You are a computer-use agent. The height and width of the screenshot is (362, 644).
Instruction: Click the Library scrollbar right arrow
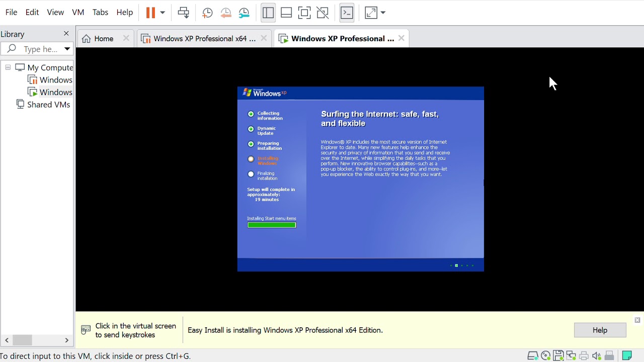click(66, 340)
